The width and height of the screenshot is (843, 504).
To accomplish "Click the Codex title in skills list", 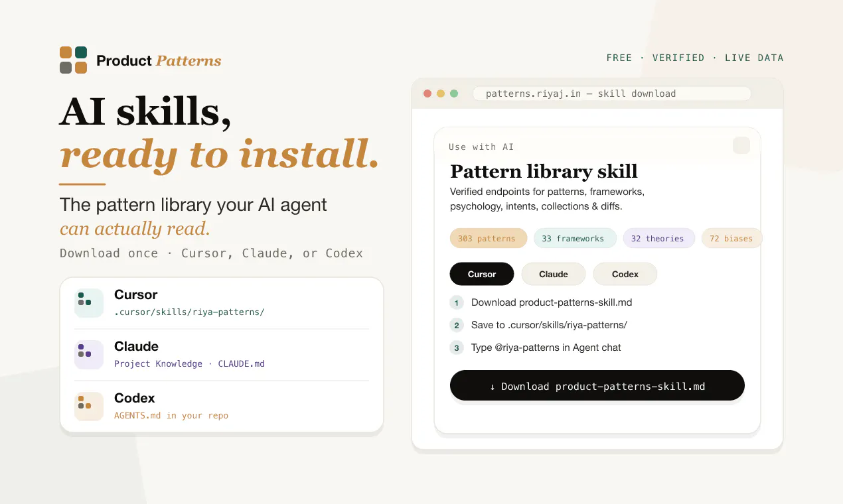I will [134, 398].
